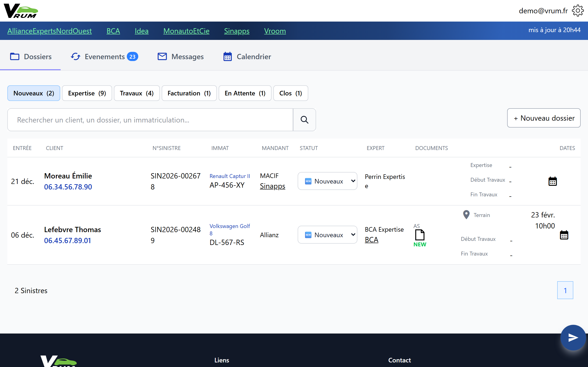Focus the client search input field

pos(150,120)
